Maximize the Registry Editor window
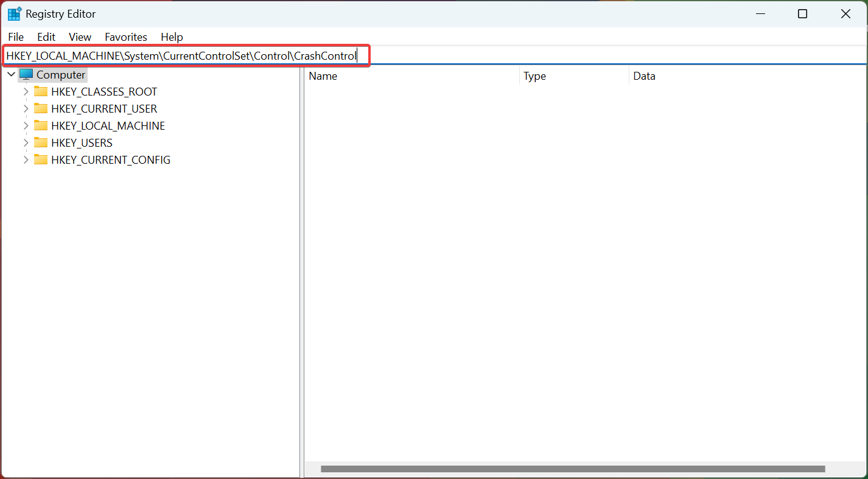Screen dimensions: 868x479 [802, 13]
